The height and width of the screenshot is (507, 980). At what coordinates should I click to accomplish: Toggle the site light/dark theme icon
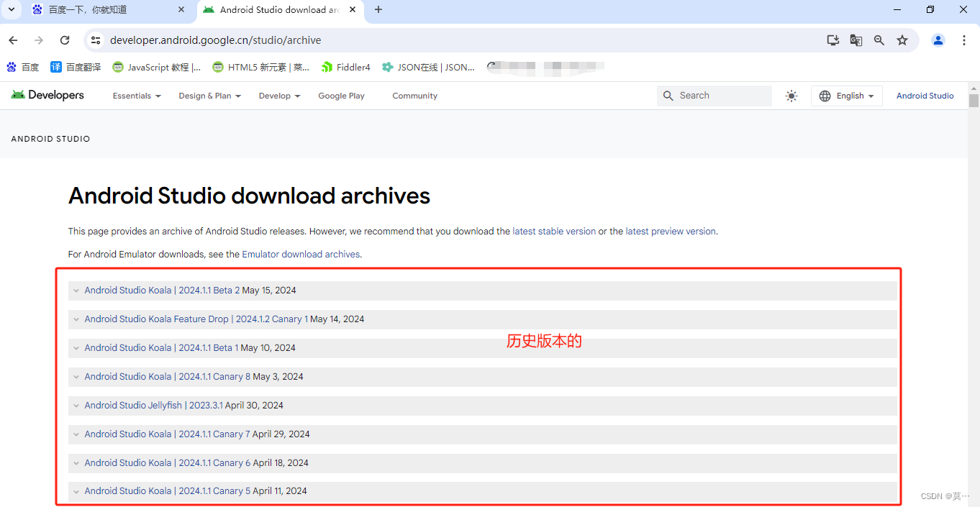tap(791, 96)
